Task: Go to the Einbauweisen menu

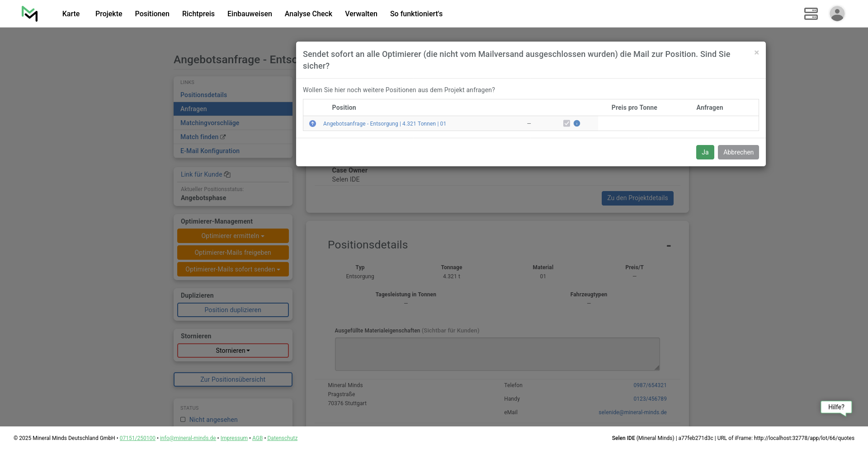Action: pyautogui.click(x=250, y=14)
